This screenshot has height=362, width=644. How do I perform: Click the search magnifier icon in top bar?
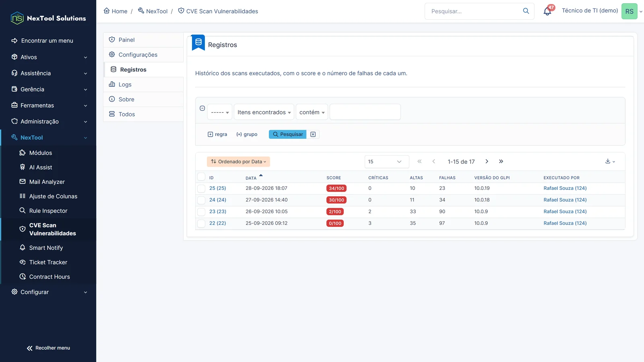coord(526,11)
